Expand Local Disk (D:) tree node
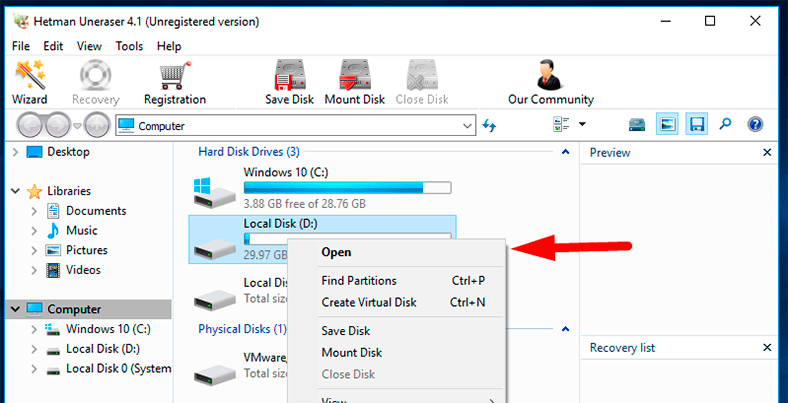788x403 pixels. 34,349
